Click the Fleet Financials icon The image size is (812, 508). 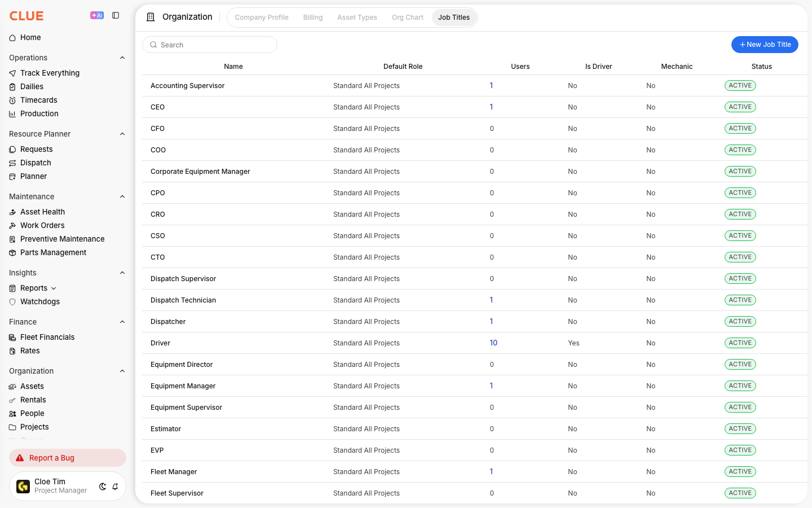[x=12, y=338]
